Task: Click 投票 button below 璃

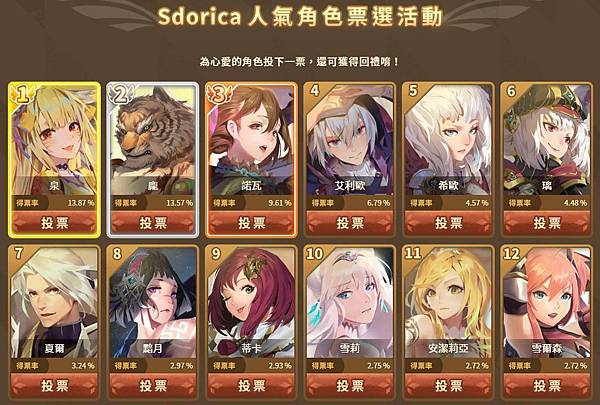Action: click(547, 222)
